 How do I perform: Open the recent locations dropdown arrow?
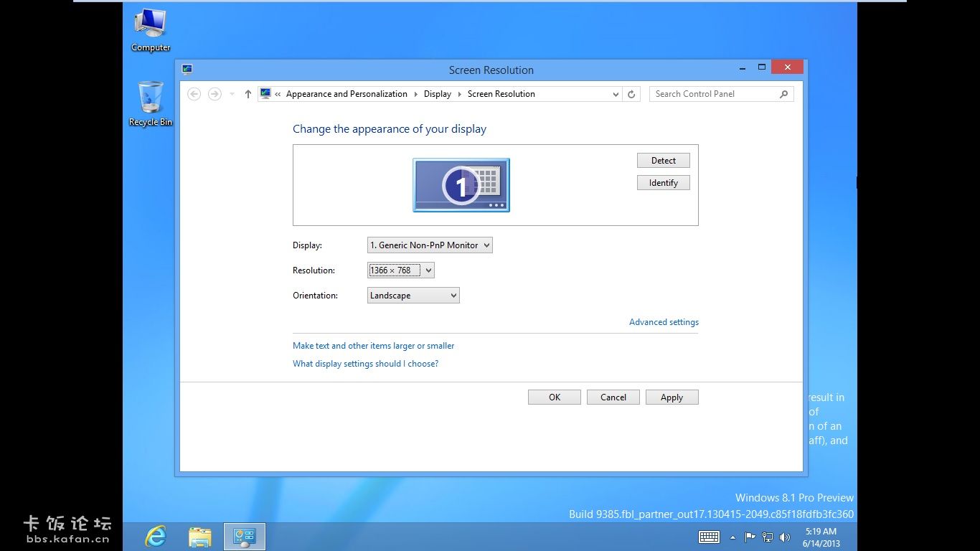232,94
